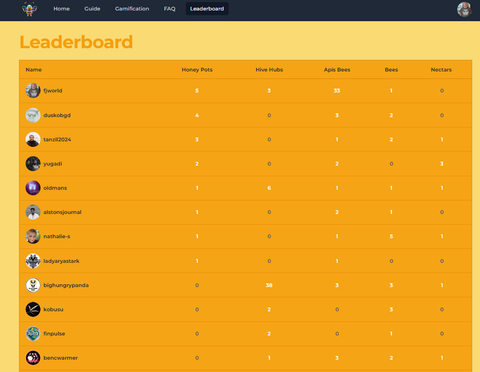Click yugadi's avatar
This screenshot has height=372, width=480.
coord(33,164)
